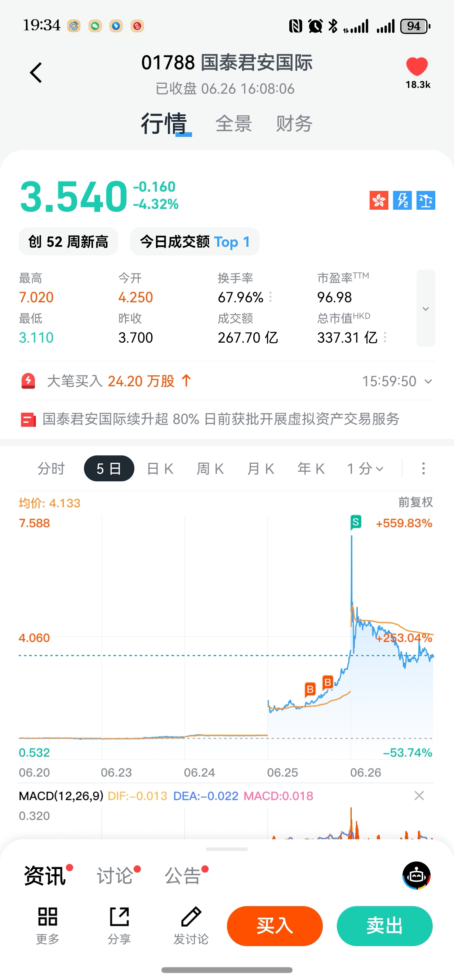Tap the Hong Kong flag market icon
454x980 pixels.
379,200
